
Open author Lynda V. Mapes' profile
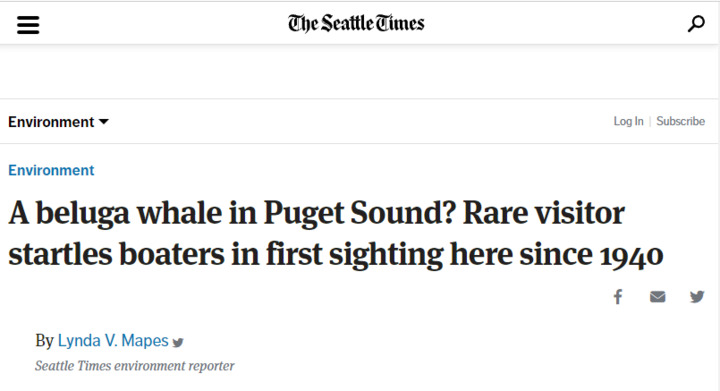(x=113, y=341)
